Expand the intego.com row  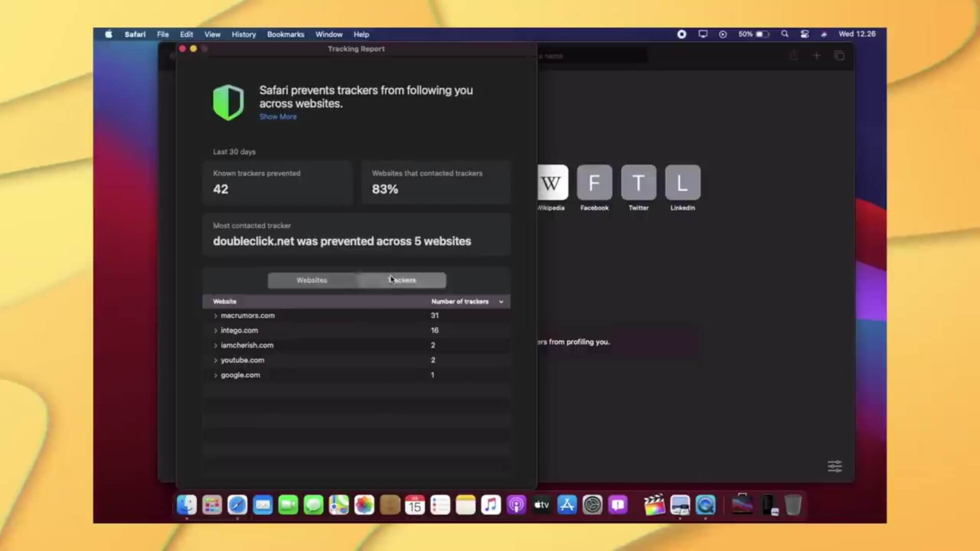tap(215, 331)
